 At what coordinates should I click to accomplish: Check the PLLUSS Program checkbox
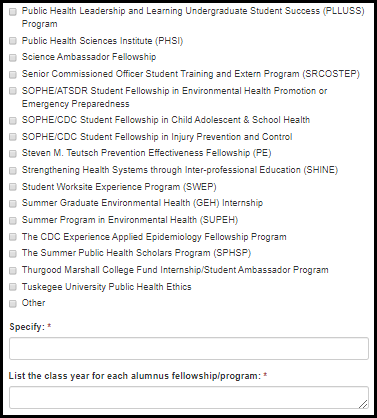coord(13,12)
